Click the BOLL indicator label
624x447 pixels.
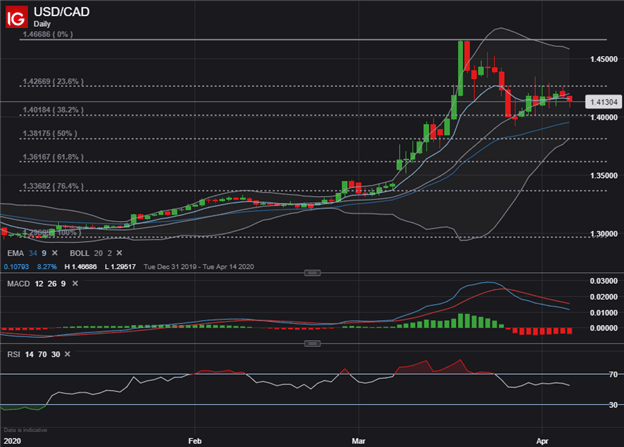(80, 253)
